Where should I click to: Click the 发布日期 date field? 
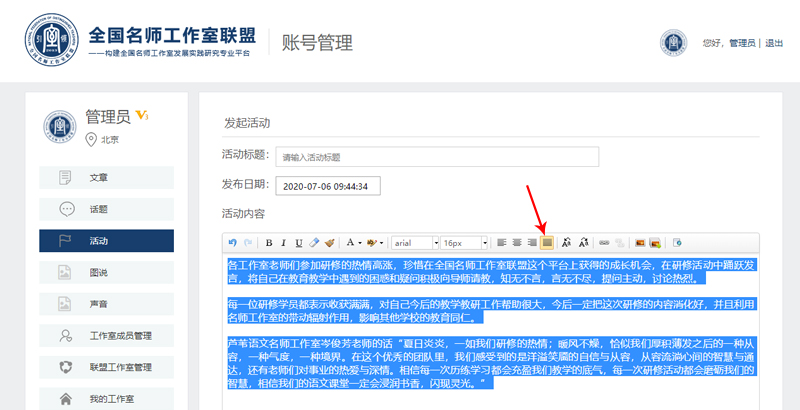coord(328,186)
